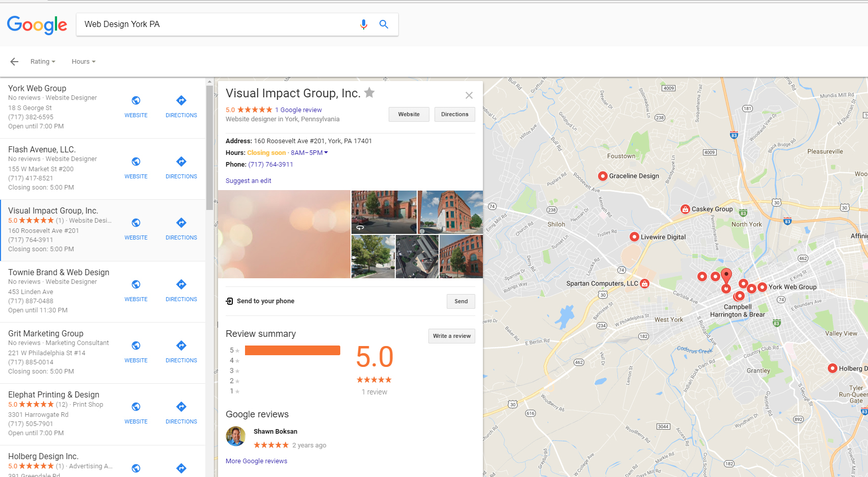
Task: Open the large blurred main photo
Action: coord(284,234)
